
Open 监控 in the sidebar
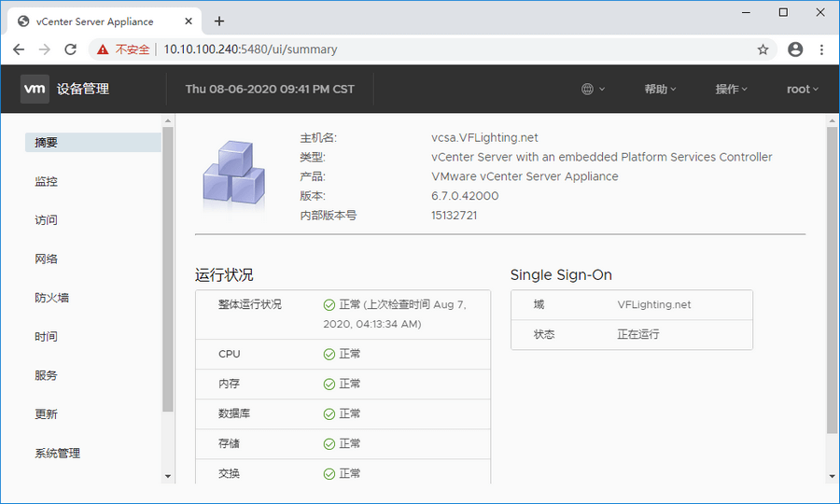pyautogui.click(x=46, y=182)
